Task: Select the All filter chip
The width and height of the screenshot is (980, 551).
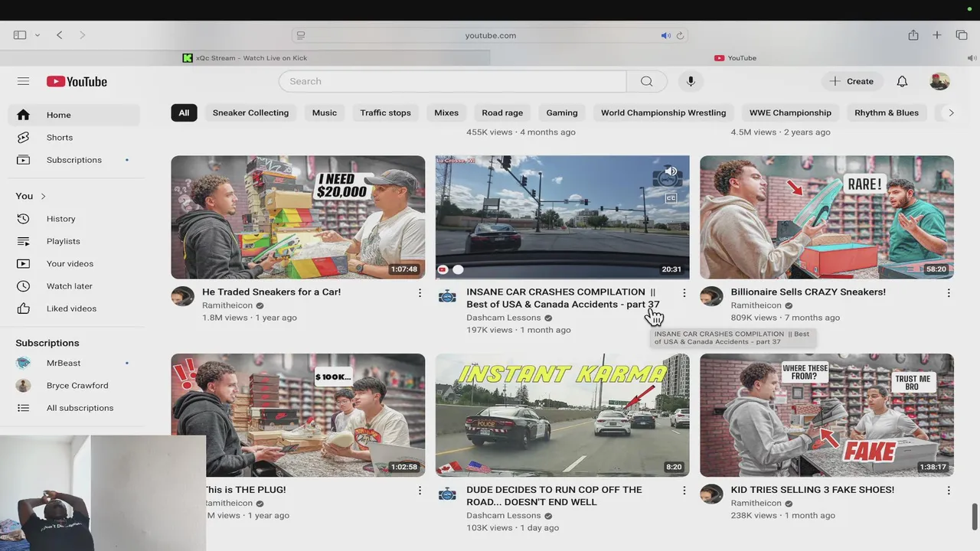Action: pyautogui.click(x=184, y=112)
